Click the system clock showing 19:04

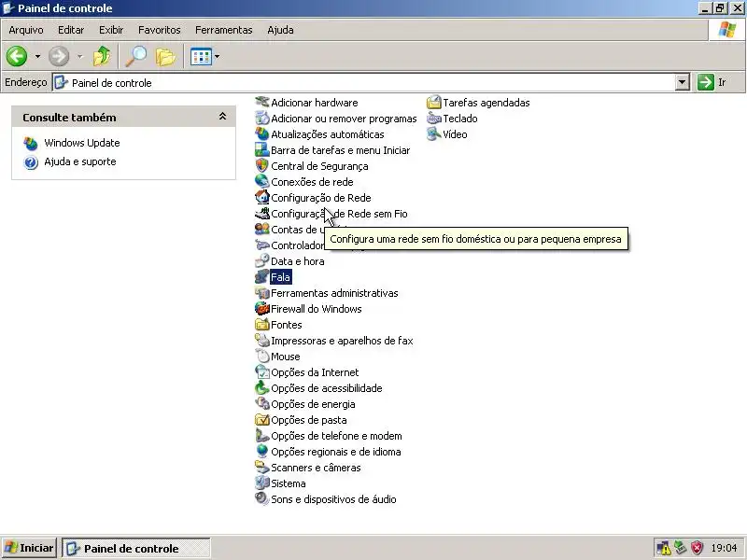click(x=724, y=548)
